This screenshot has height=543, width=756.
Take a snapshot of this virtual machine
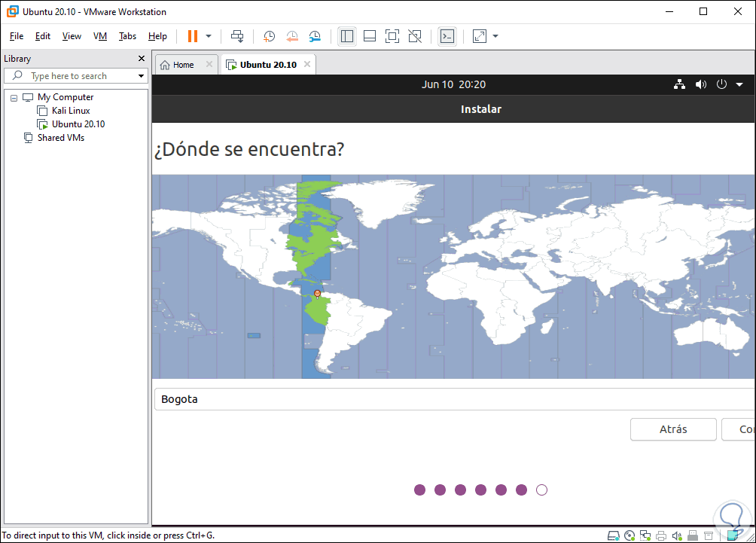[x=269, y=36]
